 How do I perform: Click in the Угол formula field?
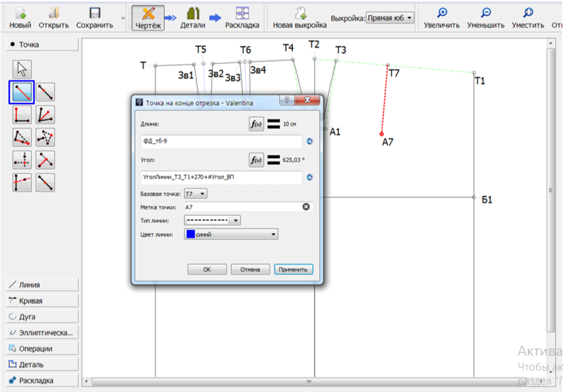point(222,177)
